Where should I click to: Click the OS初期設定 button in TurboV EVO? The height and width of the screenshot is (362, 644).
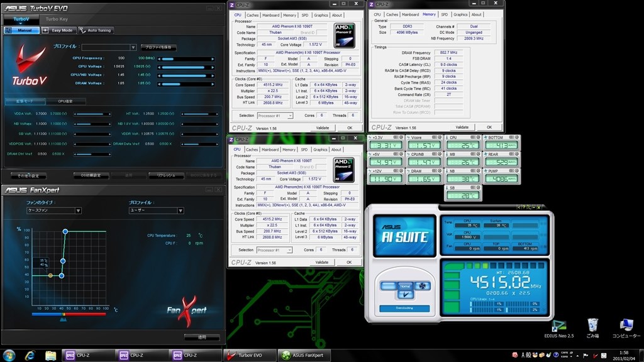[x=91, y=175]
